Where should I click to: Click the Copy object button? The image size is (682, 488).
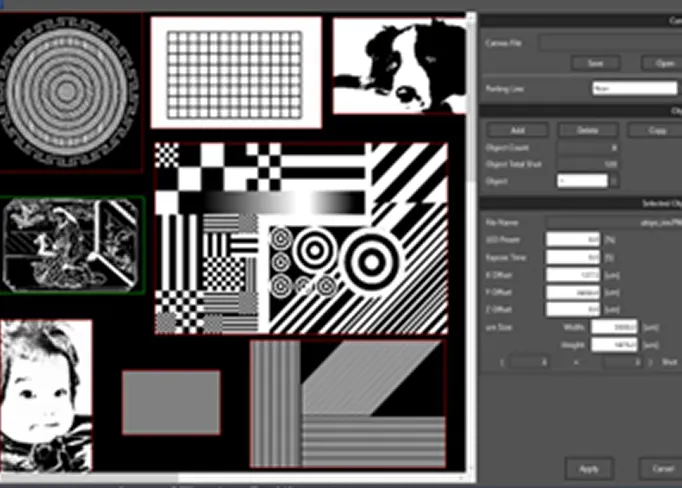(x=655, y=131)
